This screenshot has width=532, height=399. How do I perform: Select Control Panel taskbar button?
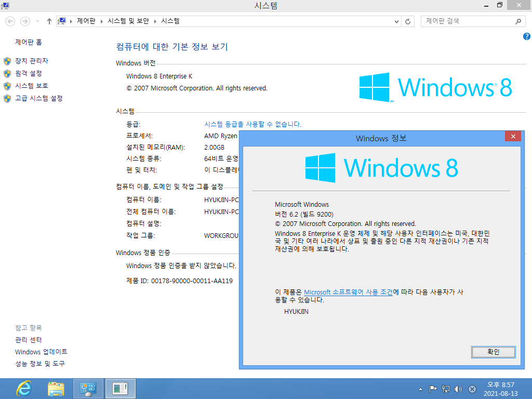[x=88, y=389]
